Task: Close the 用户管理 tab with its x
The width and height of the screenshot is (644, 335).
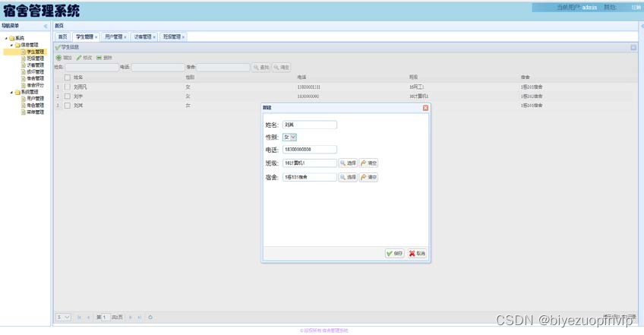Action: pyautogui.click(x=125, y=37)
